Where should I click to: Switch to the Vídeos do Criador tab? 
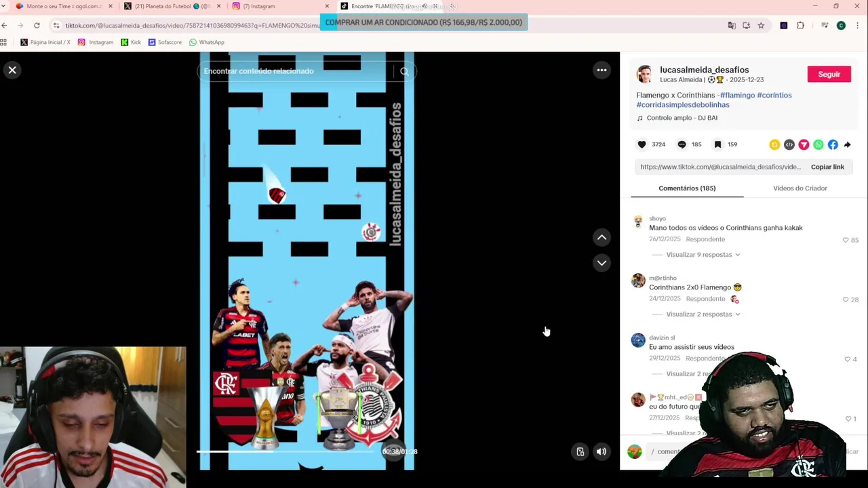(800, 188)
